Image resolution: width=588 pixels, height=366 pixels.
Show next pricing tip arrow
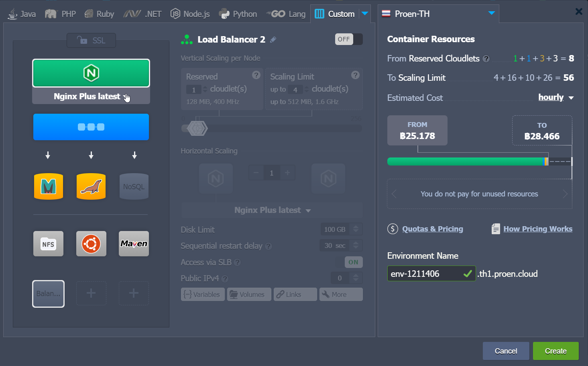[565, 194]
